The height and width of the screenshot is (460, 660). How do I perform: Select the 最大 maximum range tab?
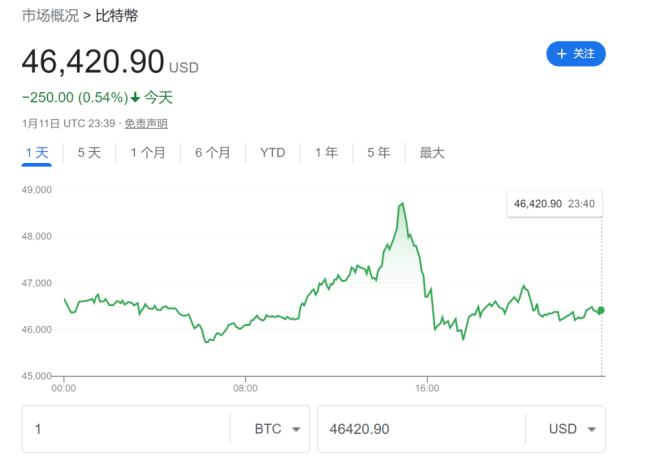tap(432, 153)
